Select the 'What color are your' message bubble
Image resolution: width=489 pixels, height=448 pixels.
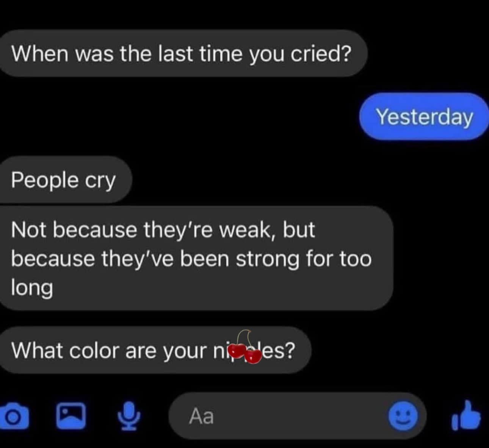(155, 350)
